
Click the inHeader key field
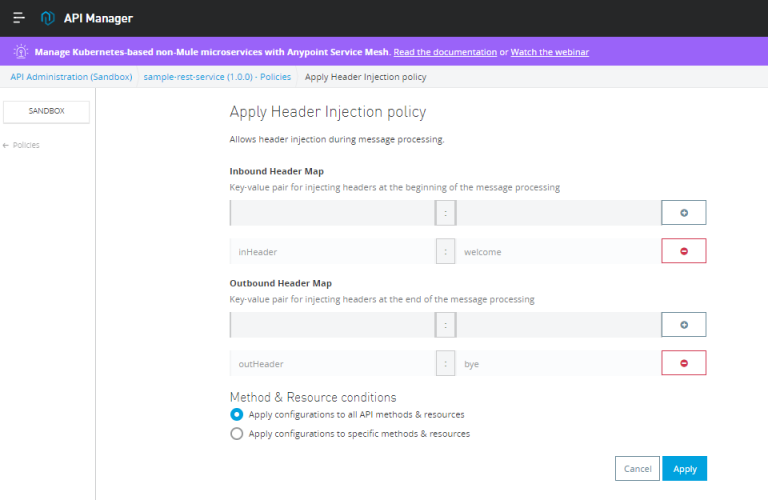tap(332, 251)
